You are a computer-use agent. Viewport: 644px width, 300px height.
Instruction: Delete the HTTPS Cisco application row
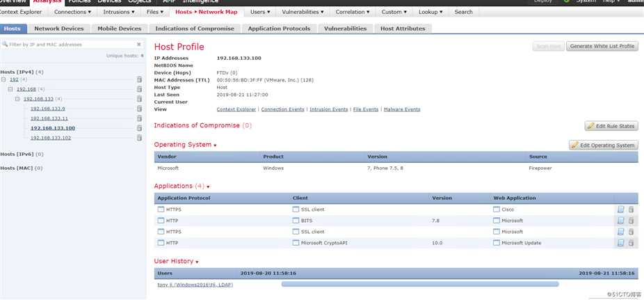pyautogui.click(x=631, y=210)
